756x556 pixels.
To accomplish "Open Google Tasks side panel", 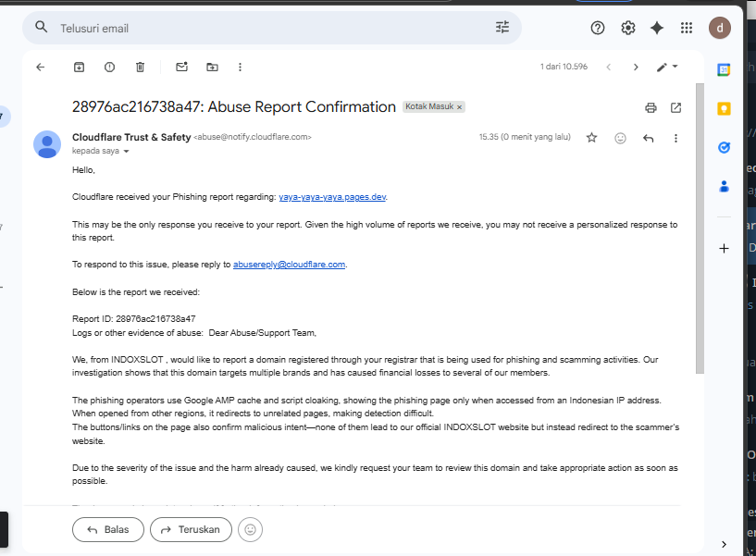I will [724, 148].
